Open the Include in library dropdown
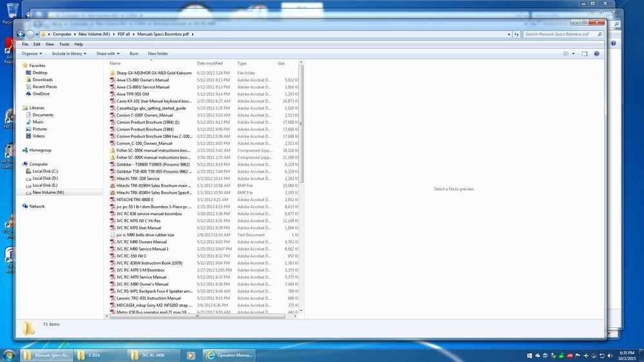 pyautogui.click(x=69, y=53)
